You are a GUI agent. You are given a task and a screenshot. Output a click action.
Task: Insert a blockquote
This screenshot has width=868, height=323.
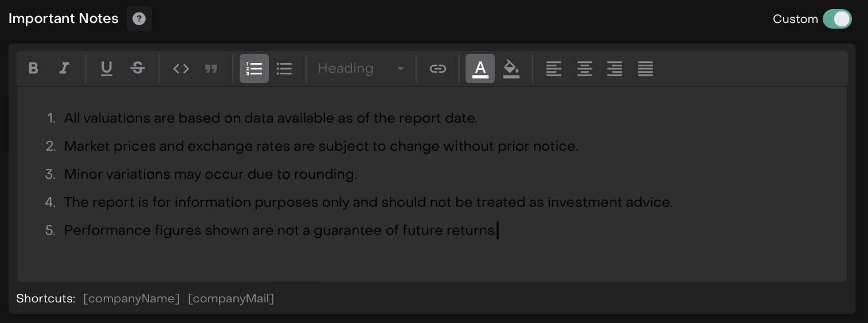(x=211, y=69)
